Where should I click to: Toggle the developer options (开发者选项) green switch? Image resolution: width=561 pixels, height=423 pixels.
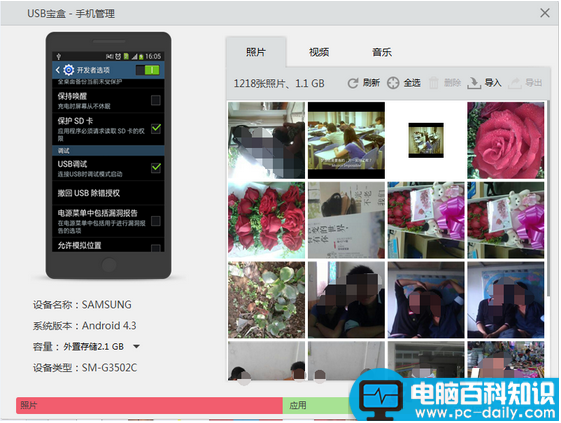[148, 70]
